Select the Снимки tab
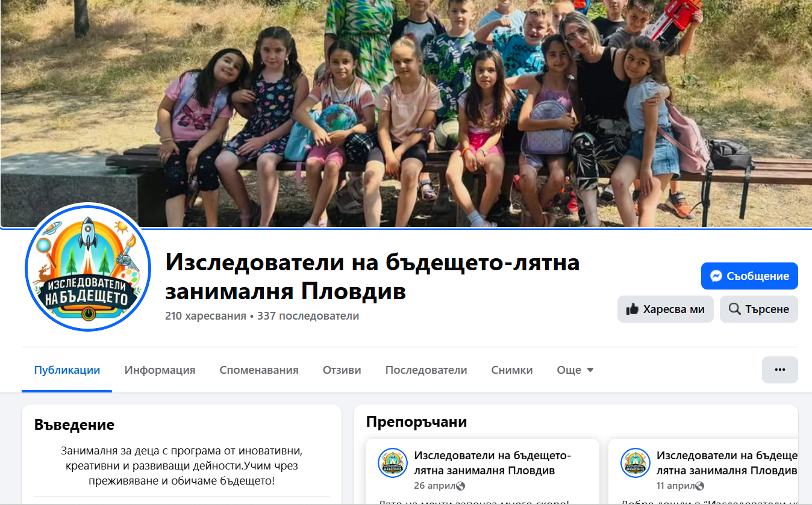Viewport: 812px width, 505px height. [x=512, y=370]
